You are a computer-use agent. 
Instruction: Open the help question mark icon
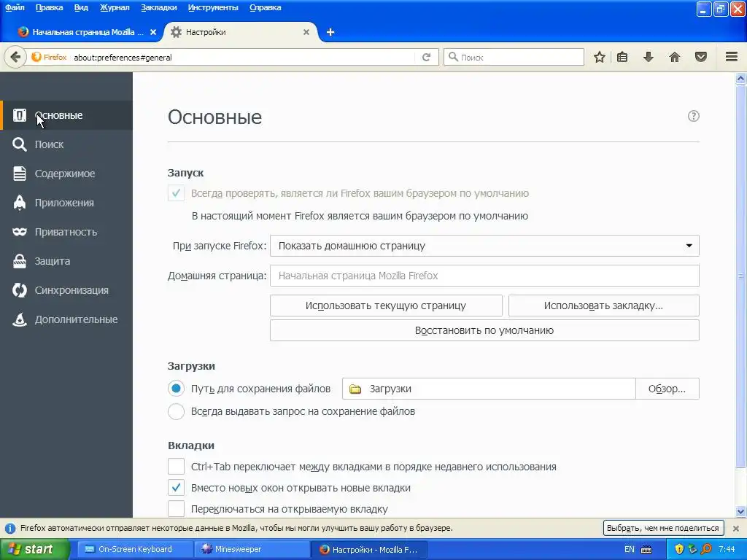click(x=694, y=116)
